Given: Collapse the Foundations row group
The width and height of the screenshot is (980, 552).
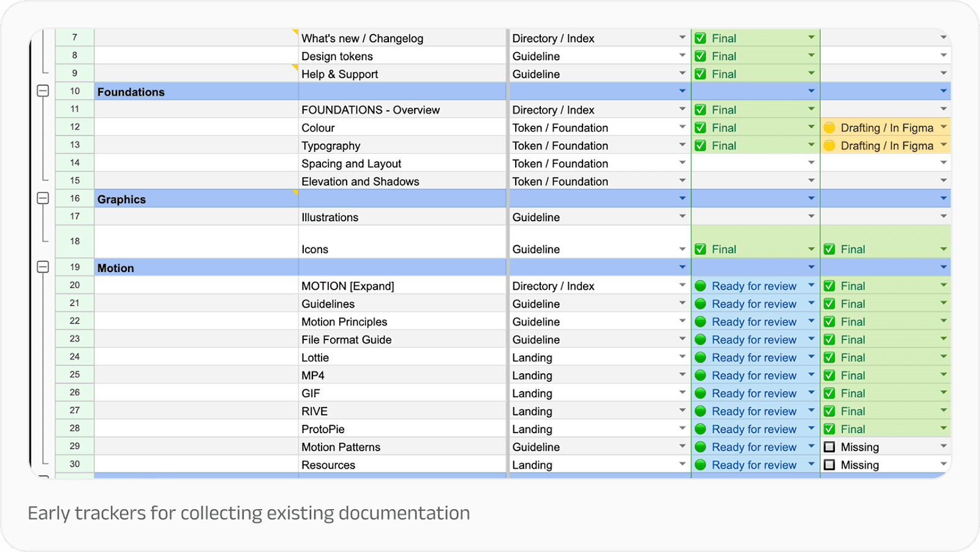Looking at the screenshot, I should tap(43, 91).
